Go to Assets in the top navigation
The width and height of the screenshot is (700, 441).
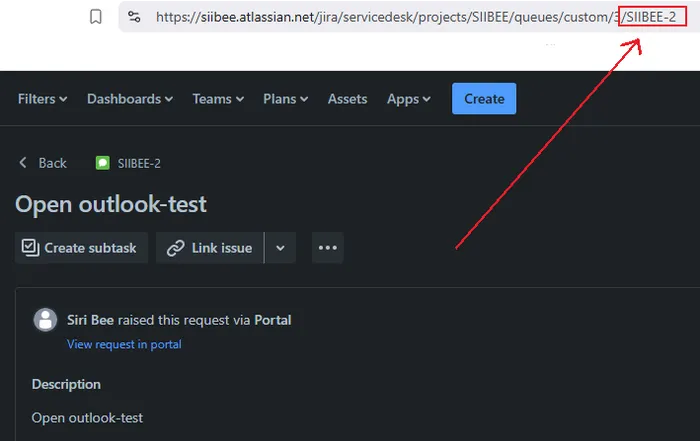pyautogui.click(x=347, y=99)
